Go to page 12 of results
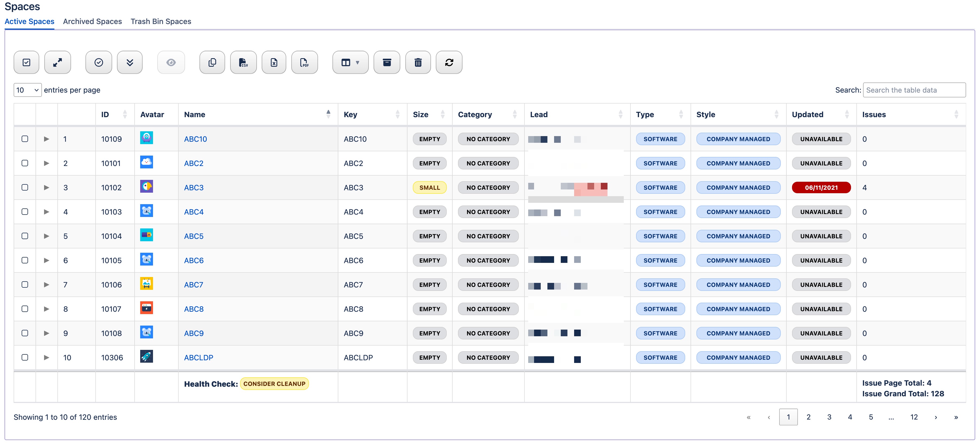This screenshot has height=443, width=980. 914,417
